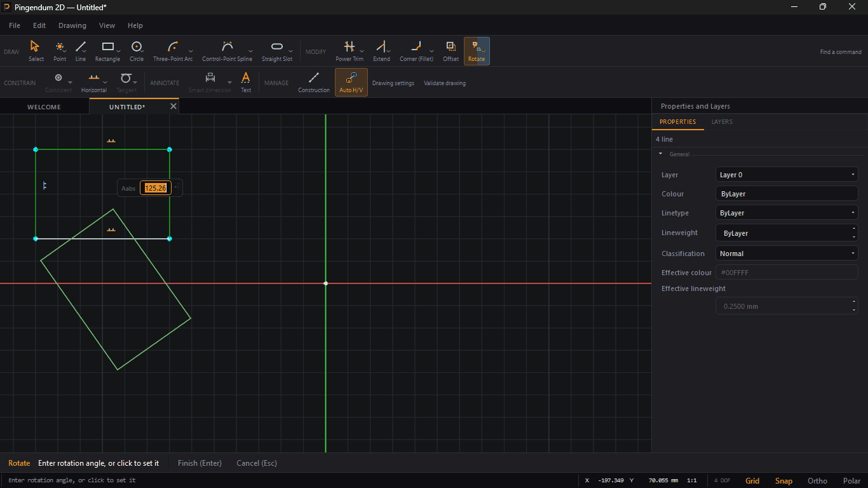Choose the Extend tool
The width and height of the screenshot is (868, 488).
[x=381, y=51]
